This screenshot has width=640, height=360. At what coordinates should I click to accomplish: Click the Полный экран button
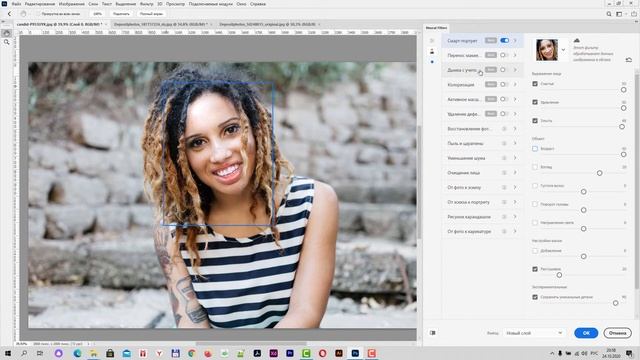click(151, 14)
